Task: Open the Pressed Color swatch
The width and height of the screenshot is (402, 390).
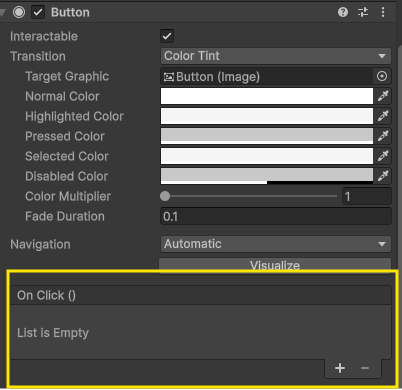Action: click(267, 136)
